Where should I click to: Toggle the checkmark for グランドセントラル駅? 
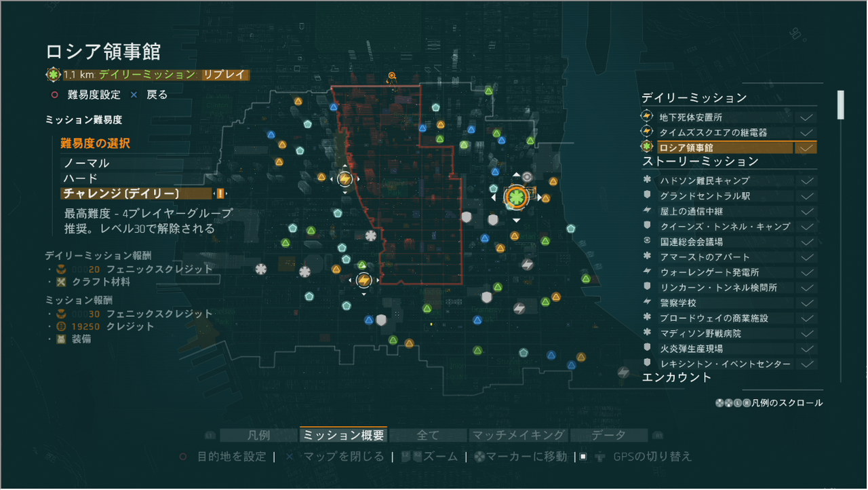click(806, 195)
